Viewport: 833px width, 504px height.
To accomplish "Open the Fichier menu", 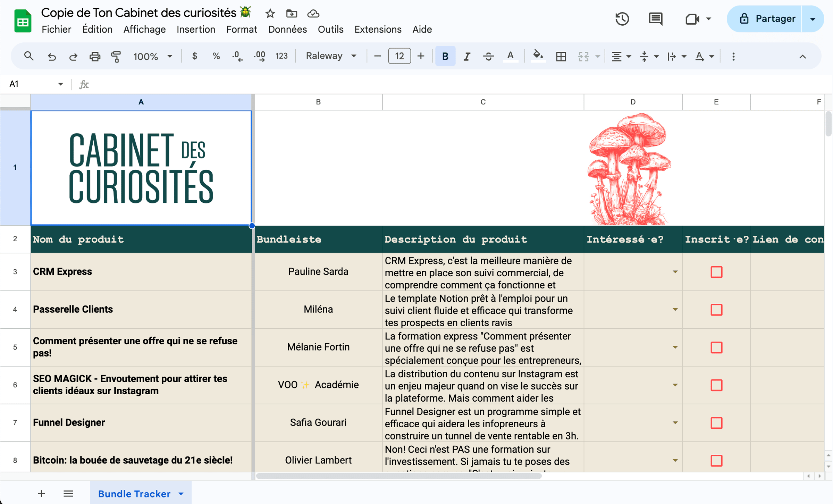I will (56, 30).
